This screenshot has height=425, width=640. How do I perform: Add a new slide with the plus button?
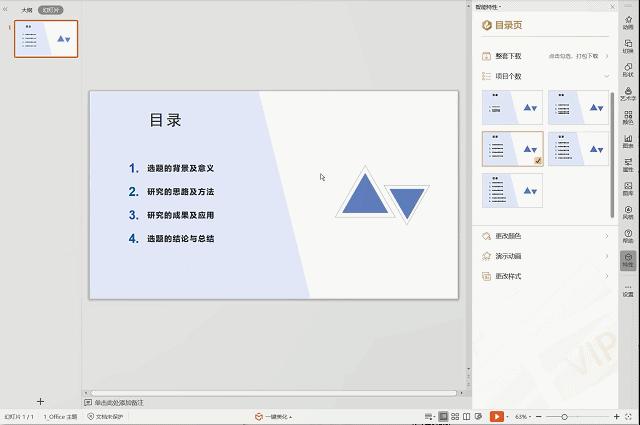coord(40,401)
